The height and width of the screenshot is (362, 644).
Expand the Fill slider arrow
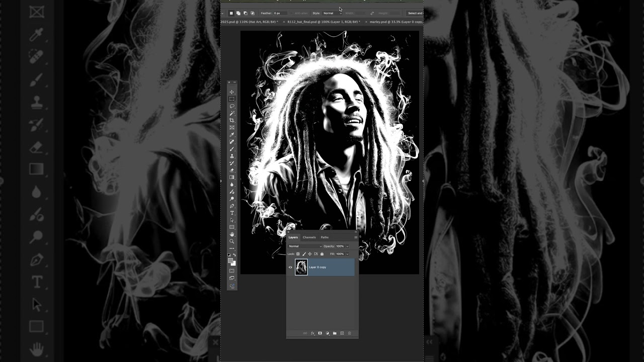tap(347, 254)
